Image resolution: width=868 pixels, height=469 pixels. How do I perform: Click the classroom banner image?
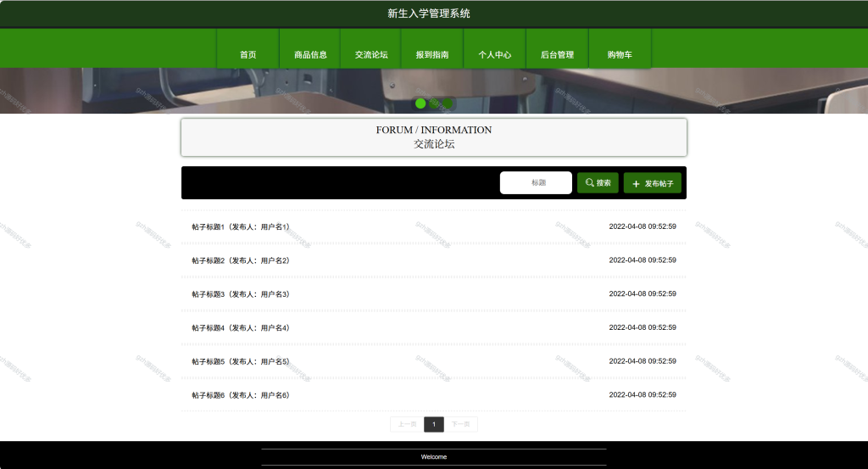434,91
